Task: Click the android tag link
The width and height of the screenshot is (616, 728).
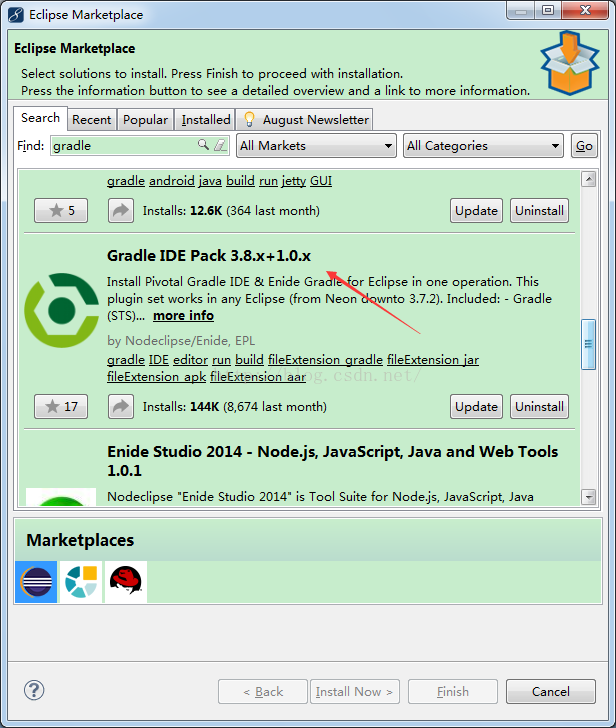Action: click(172, 181)
